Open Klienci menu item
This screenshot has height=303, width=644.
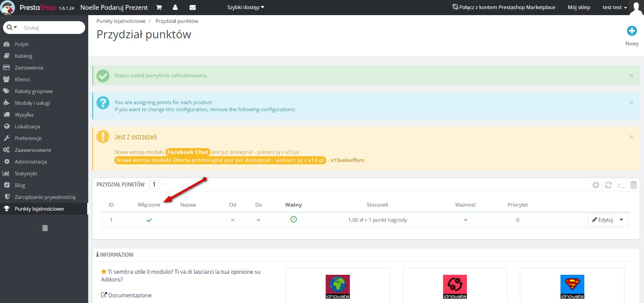coord(22,79)
